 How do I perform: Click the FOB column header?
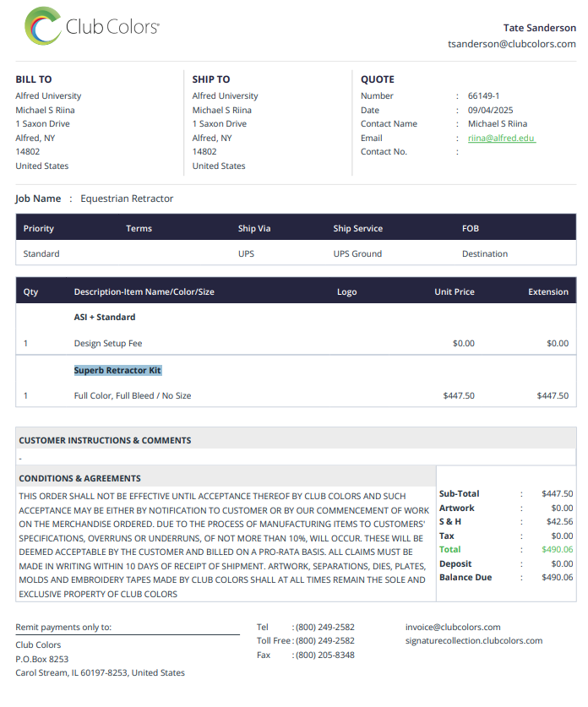[470, 228]
